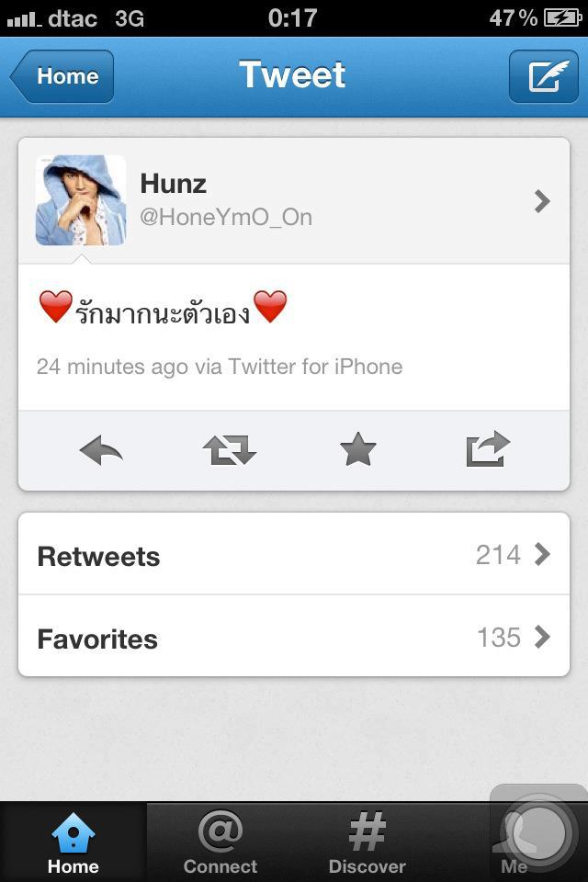
Task: Tap the Thai tweet text with hearts
Action: [164, 309]
